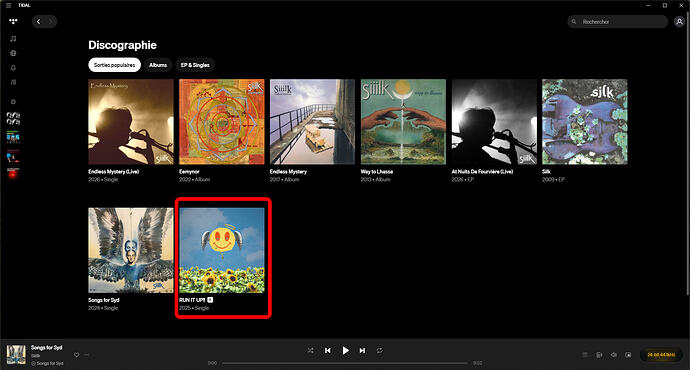Open the hamburger menu beside the TIDAL title
Image resolution: width=690 pixels, height=370 pixels.
[x=8, y=5]
